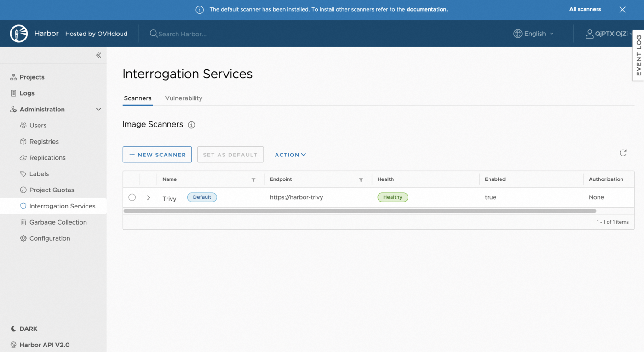Switch to the DARK theme
The image size is (644, 352).
pyautogui.click(x=23, y=329)
